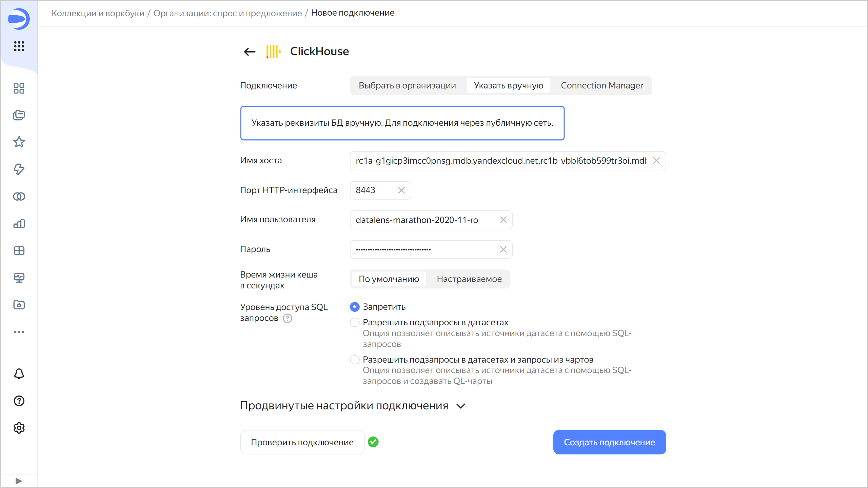Open the Favorites section via star icon
868x488 pixels.
[19, 142]
